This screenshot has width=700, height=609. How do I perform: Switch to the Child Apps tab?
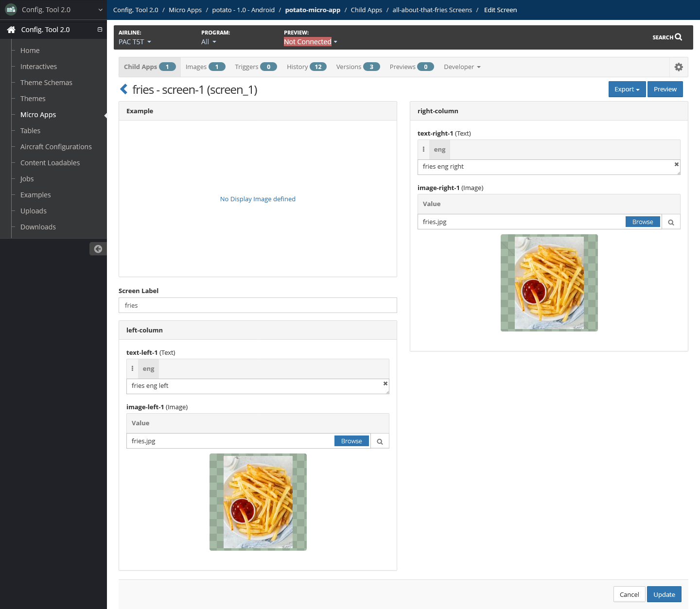click(x=149, y=67)
